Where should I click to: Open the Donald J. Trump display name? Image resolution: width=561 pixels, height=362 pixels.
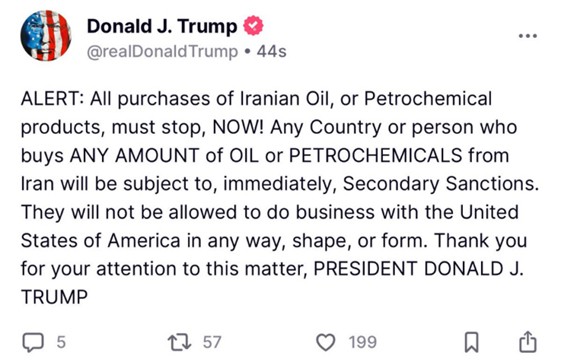pyautogui.click(x=162, y=26)
